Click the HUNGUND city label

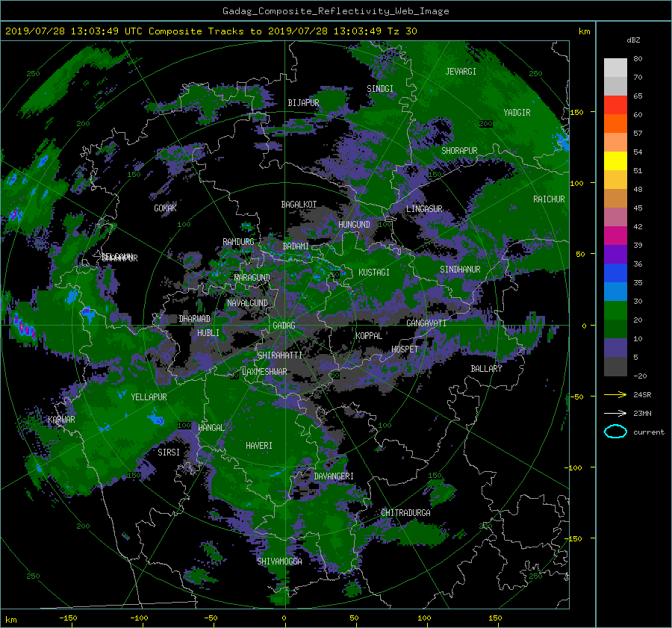(354, 224)
